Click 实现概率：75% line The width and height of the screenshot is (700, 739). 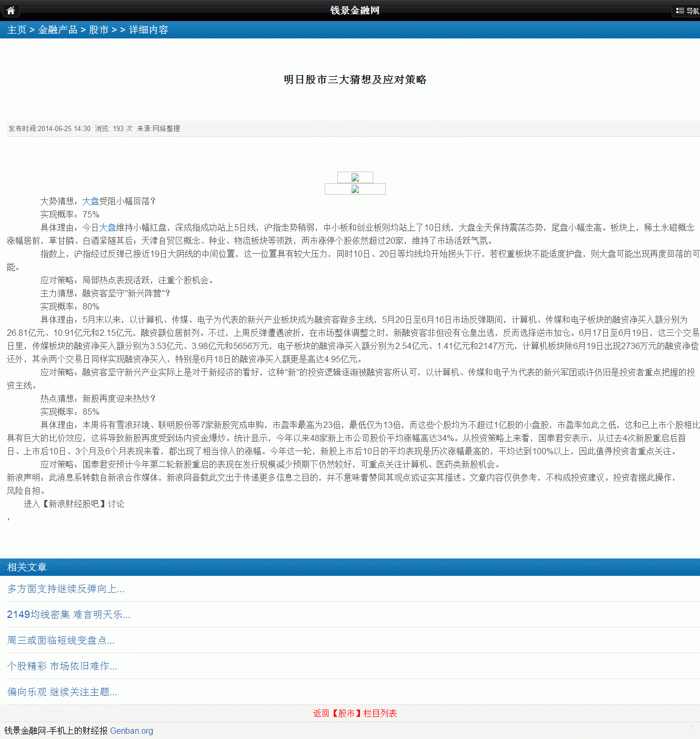[x=69, y=214]
